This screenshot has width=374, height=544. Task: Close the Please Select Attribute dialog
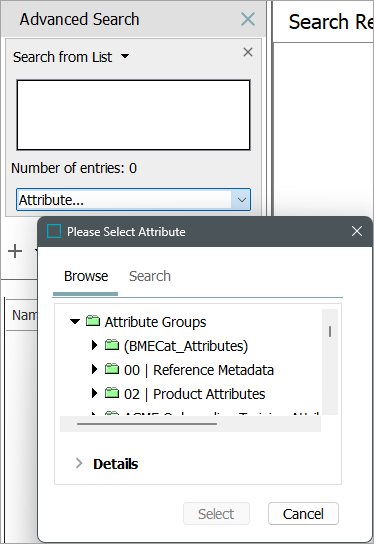pyautogui.click(x=357, y=231)
